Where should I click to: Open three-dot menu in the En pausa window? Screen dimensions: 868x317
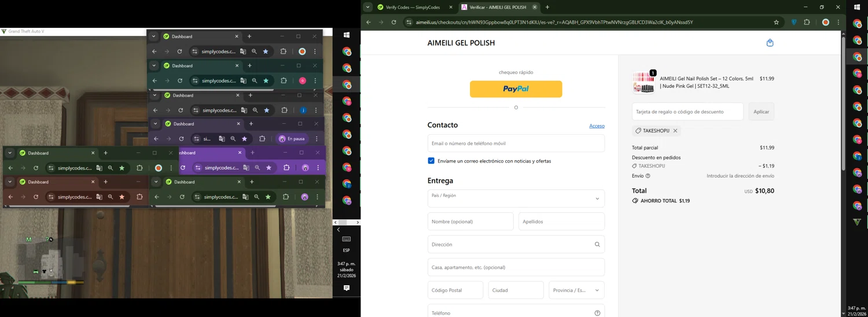(317, 139)
